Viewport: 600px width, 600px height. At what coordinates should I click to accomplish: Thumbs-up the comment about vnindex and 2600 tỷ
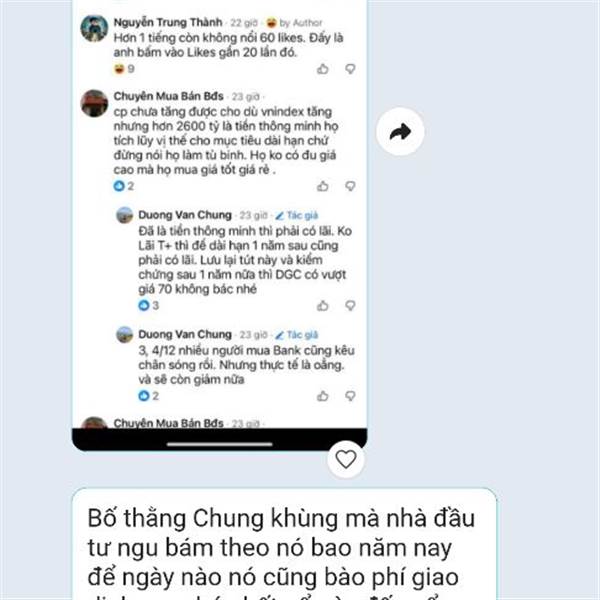point(323,186)
